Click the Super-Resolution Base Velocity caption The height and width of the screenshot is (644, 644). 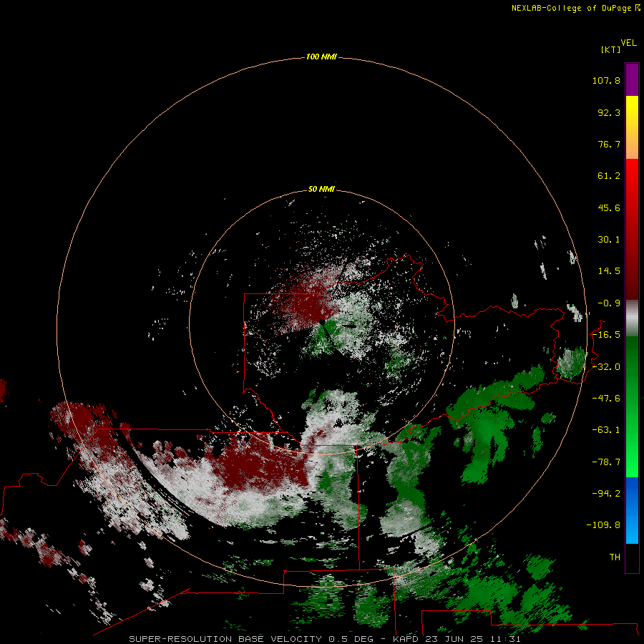click(x=324, y=639)
